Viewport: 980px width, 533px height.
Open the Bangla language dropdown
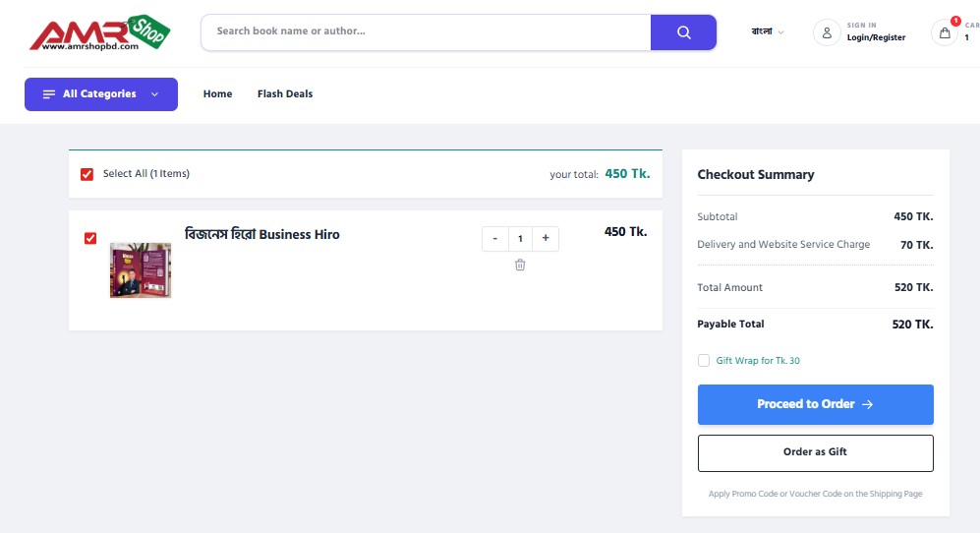coord(768,32)
